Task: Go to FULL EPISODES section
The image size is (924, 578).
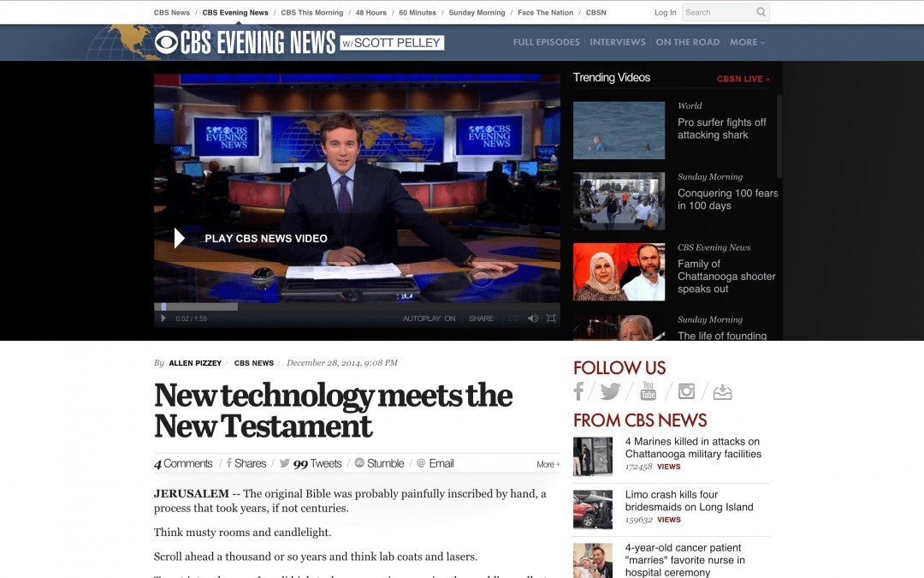Action: pos(546,42)
